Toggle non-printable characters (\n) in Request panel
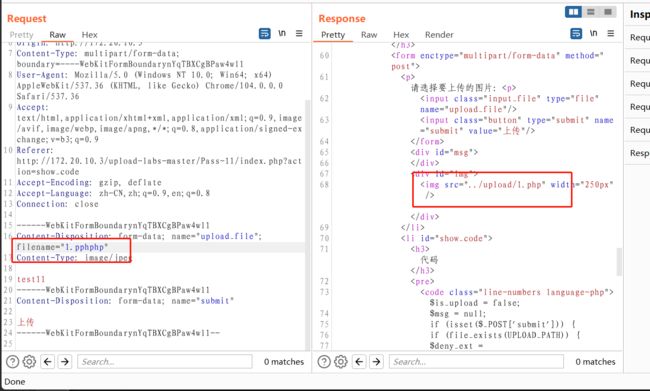 [x=282, y=33]
